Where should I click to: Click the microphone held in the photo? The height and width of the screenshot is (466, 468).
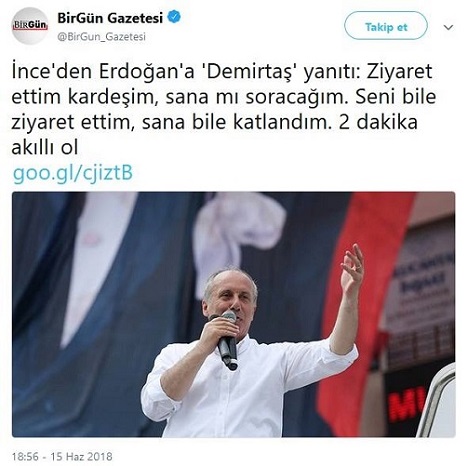228,341
